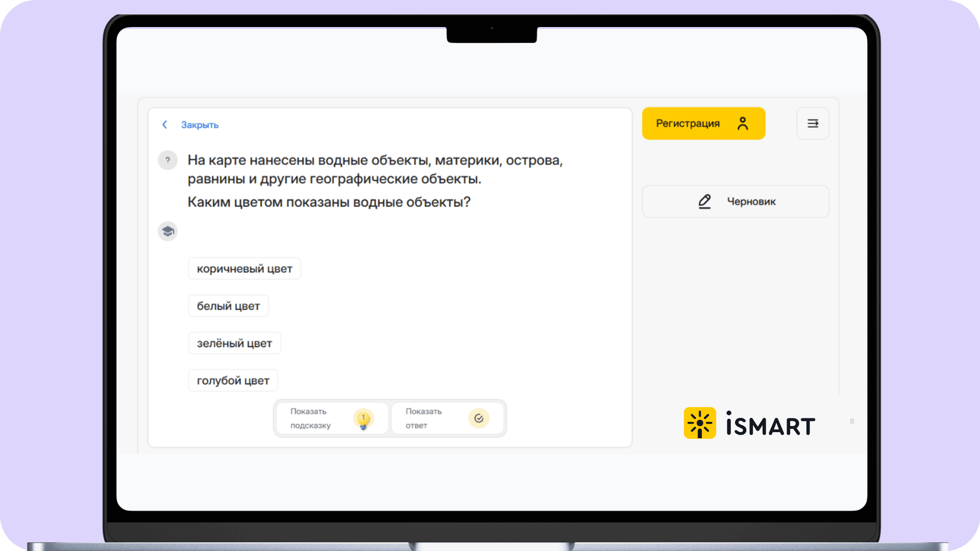Click the back chevron arrow icon
Image resolution: width=980 pixels, height=551 pixels.
coord(164,124)
